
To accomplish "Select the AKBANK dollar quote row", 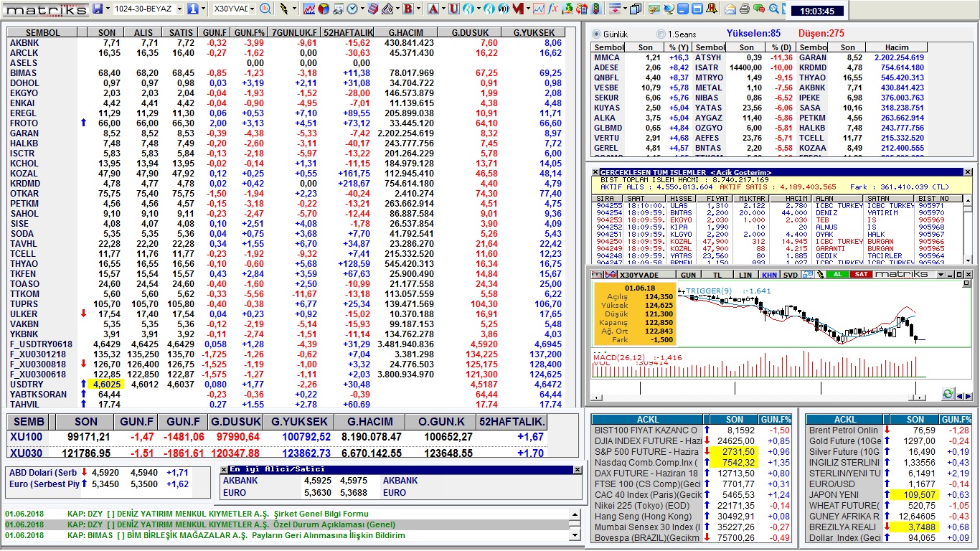I will (401, 481).
